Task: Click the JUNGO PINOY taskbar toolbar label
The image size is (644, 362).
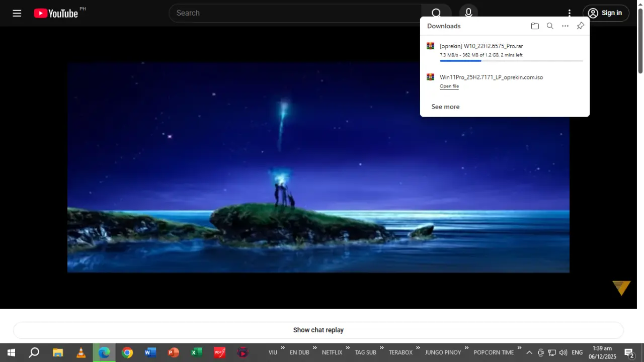Action: 443,352
